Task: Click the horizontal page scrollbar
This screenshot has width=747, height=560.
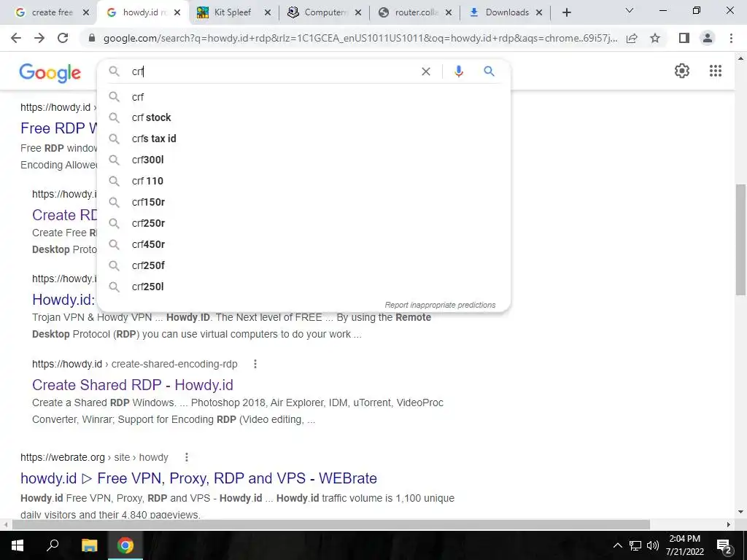Action: click(x=331, y=524)
